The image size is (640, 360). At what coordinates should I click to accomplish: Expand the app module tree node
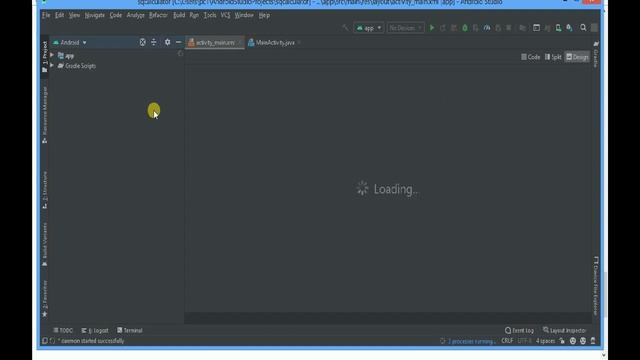52,55
